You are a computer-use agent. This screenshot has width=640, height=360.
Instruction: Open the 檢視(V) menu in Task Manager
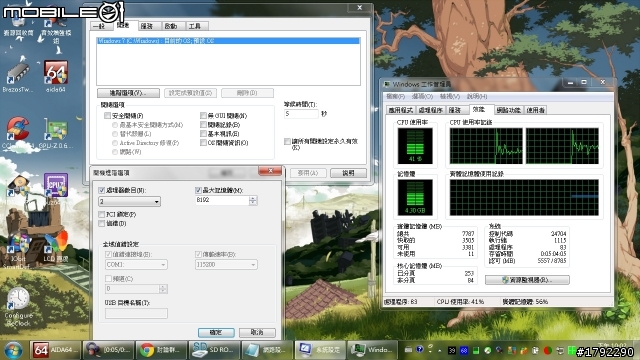click(450, 96)
